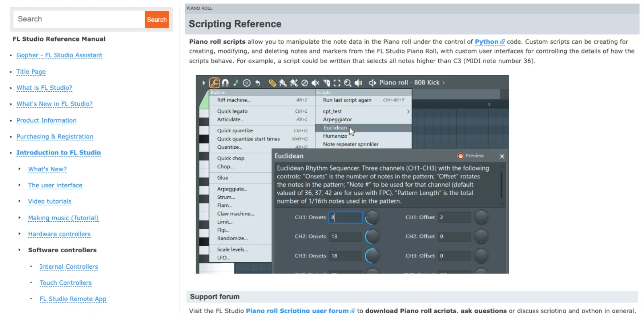Expand the cpt_test submenu arrow
This screenshot has width=644, height=313.
pos(408,111)
